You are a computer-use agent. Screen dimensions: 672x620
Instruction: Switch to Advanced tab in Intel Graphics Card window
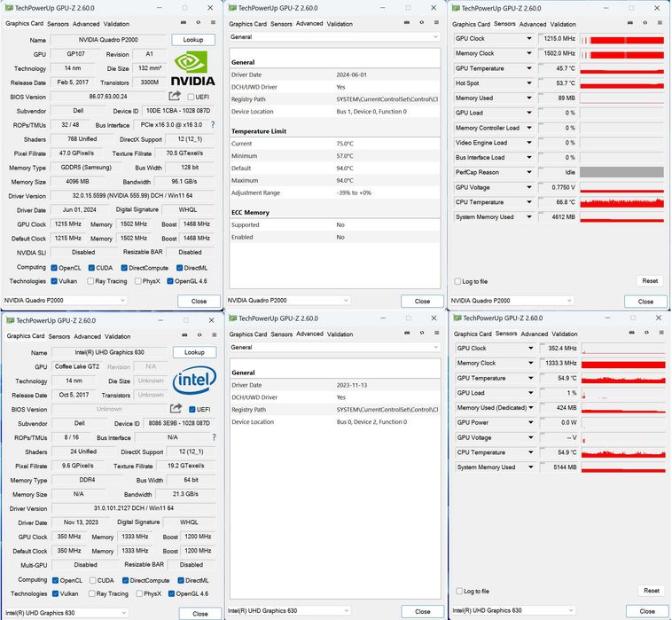88,336
